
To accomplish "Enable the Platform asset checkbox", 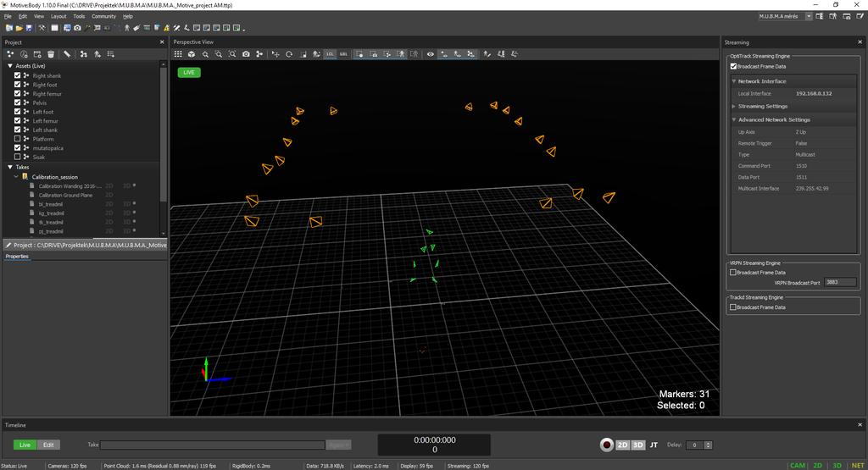I will click(17, 139).
